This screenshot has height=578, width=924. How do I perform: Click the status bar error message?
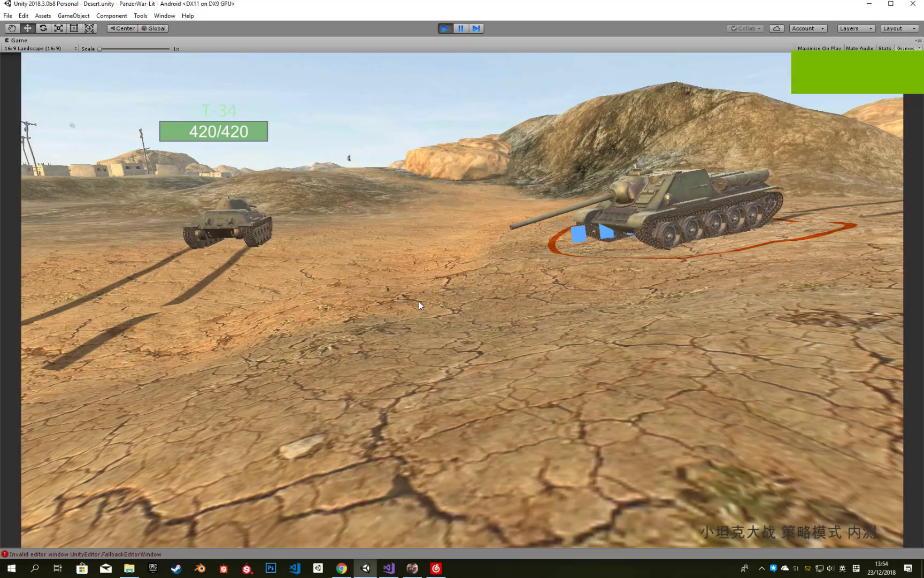tap(81, 554)
